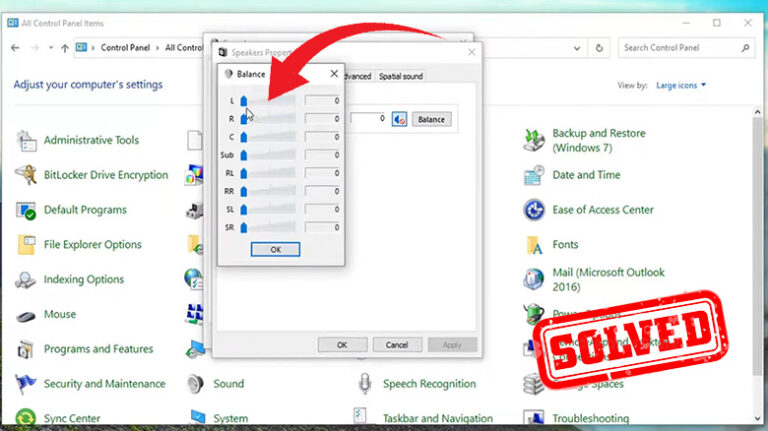Click the speaker mute icon beside Balance button
This screenshot has height=431, width=768.
pos(399,119)
